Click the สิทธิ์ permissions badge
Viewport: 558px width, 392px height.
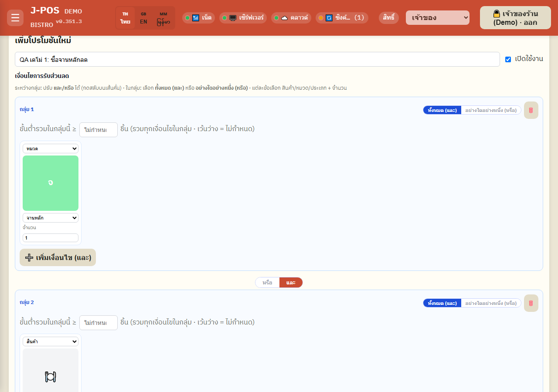pos(389,18)
